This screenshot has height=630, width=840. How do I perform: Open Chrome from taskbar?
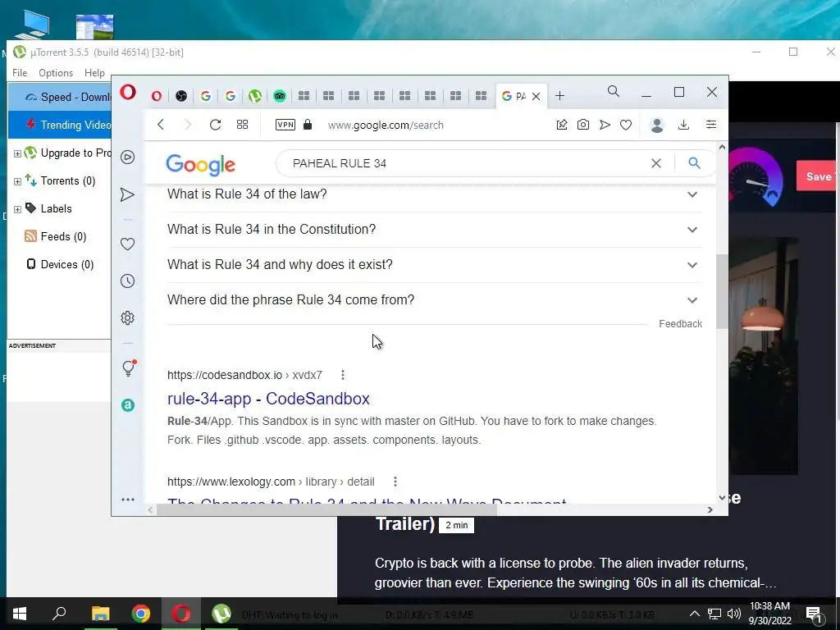(141, 614)
